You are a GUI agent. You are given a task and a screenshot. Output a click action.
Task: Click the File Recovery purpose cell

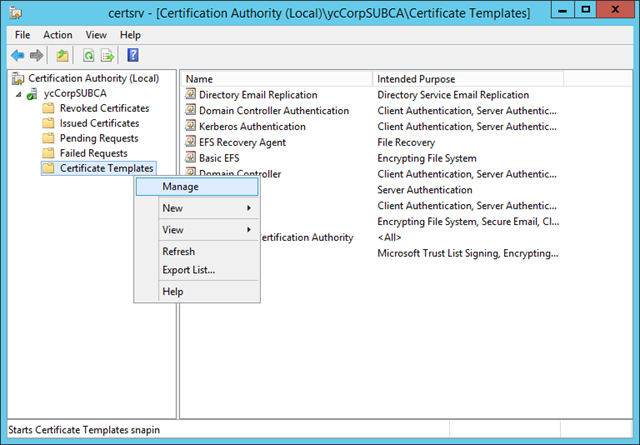pyautogui.click(x=406, y=142)
